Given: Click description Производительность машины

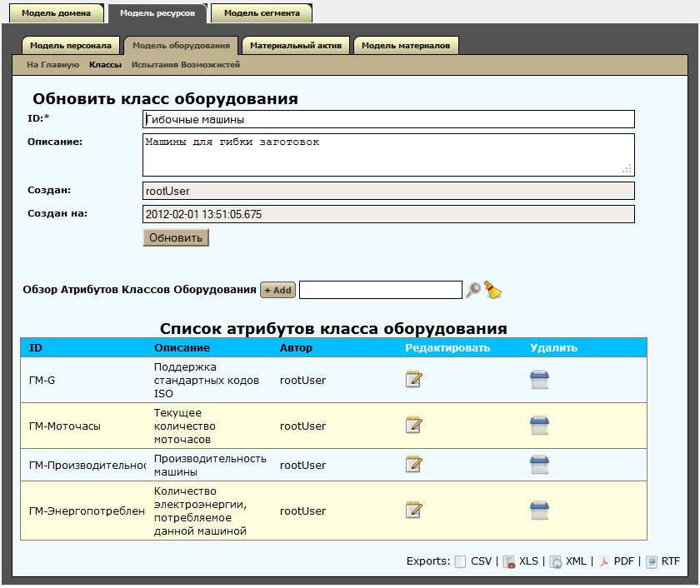Looking at the screenshot, I should pos(210,466).
